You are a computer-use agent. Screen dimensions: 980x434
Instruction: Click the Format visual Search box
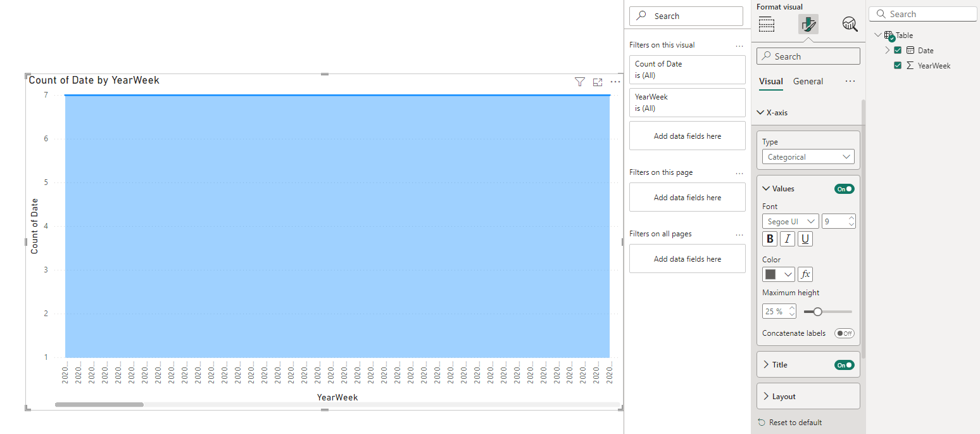click(x=808, y=56)
